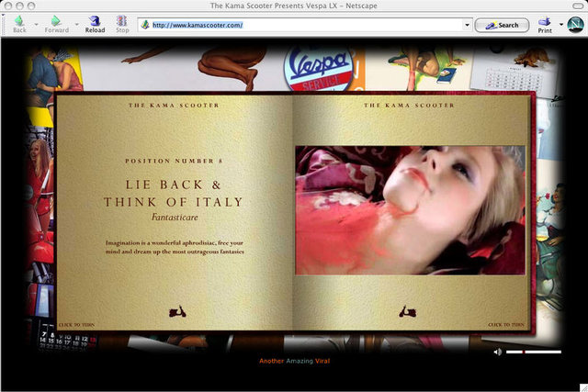Turn page with right 'Click to turn'

point(506,325)
